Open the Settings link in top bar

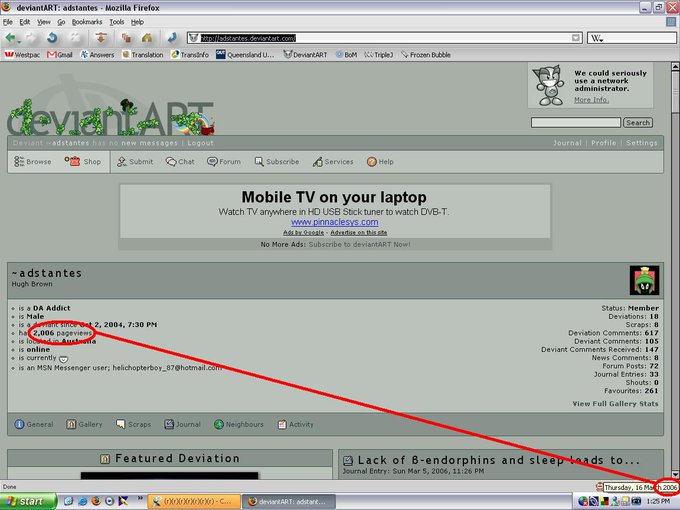(641, 143)
